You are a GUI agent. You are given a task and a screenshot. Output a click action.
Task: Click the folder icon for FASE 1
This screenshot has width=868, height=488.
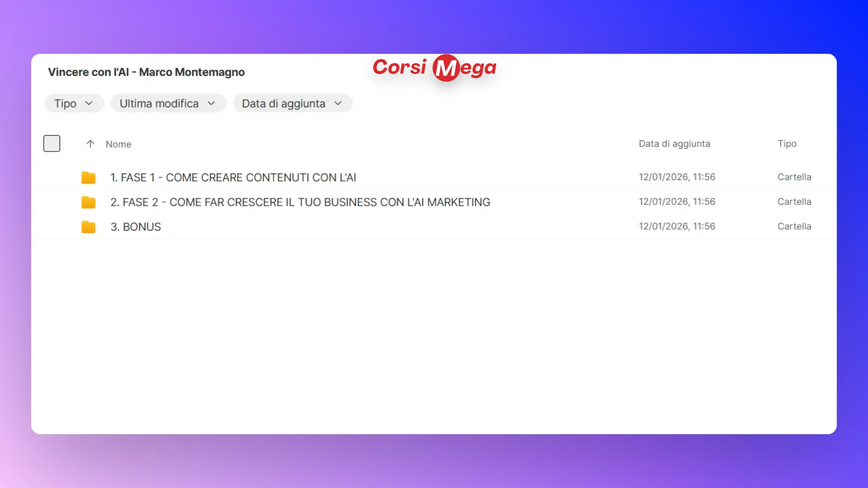[x=88, y=177]
